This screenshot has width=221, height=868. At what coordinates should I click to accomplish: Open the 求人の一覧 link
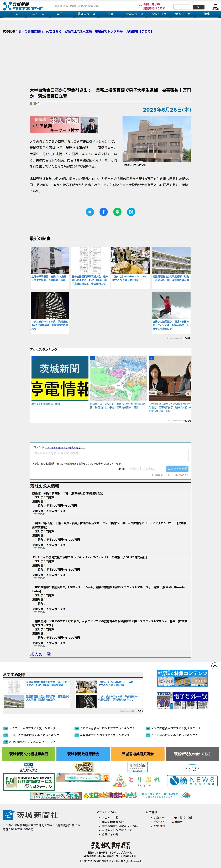pos(40,654)
